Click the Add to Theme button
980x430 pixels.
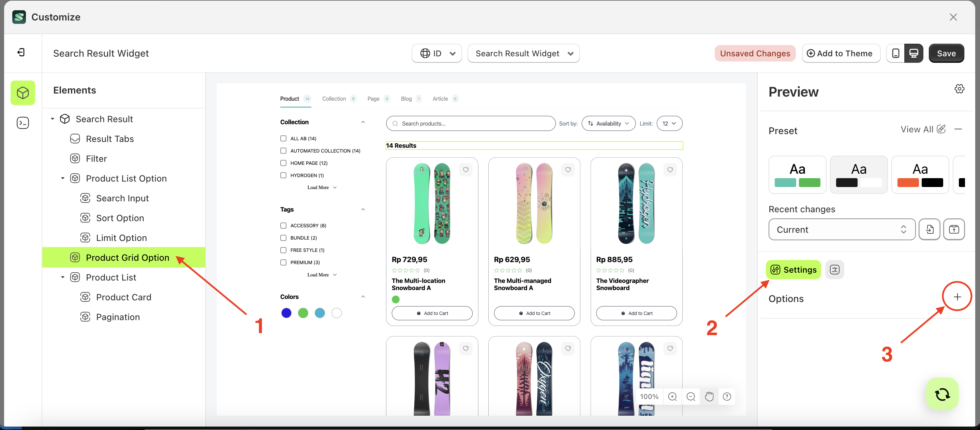click(841, 53)
